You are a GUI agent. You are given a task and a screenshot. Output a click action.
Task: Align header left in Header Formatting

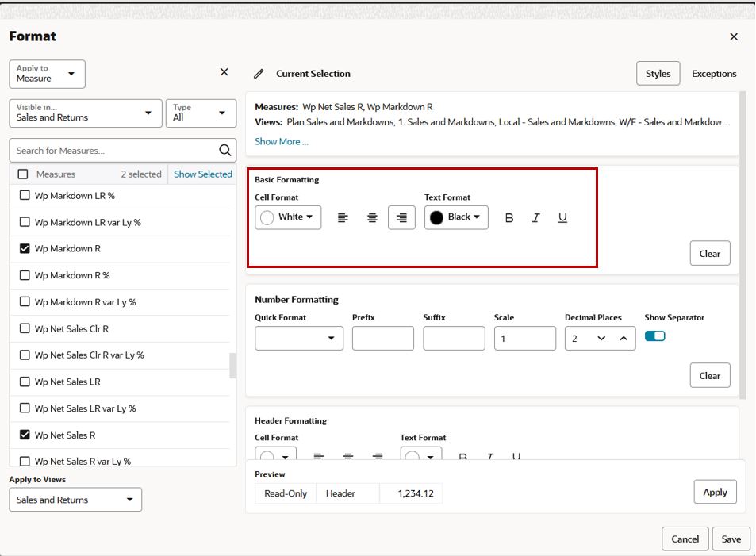[x=319, y=456]
